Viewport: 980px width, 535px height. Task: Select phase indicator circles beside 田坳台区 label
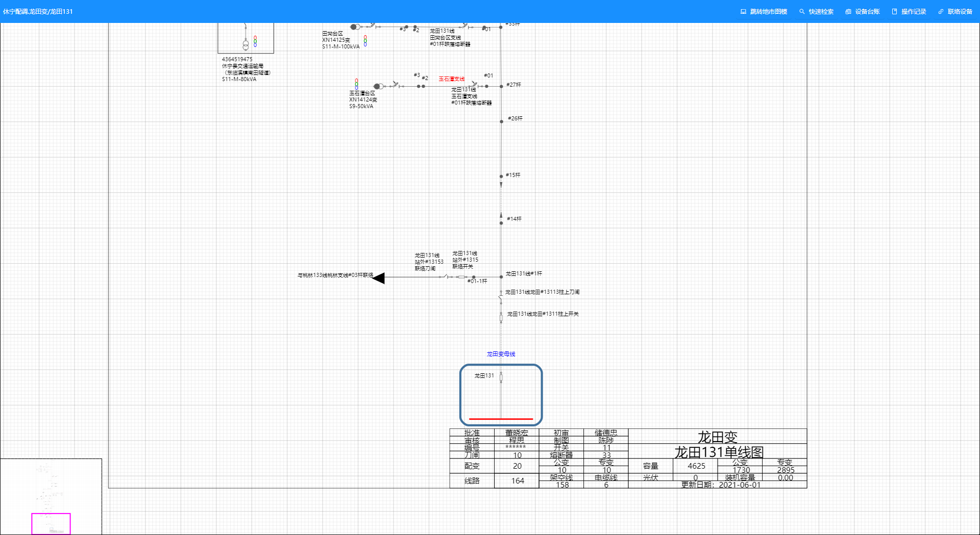(365, 41)
